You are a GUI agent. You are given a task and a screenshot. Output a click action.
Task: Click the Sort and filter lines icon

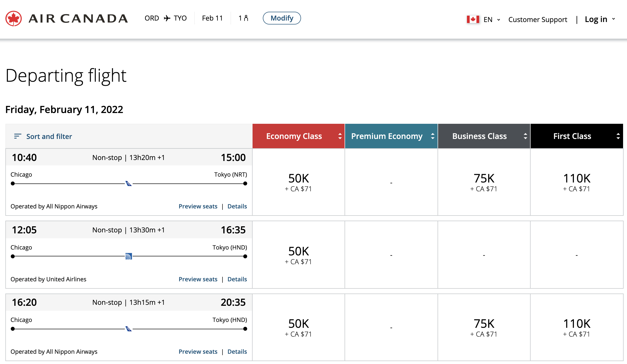[17, 136]
